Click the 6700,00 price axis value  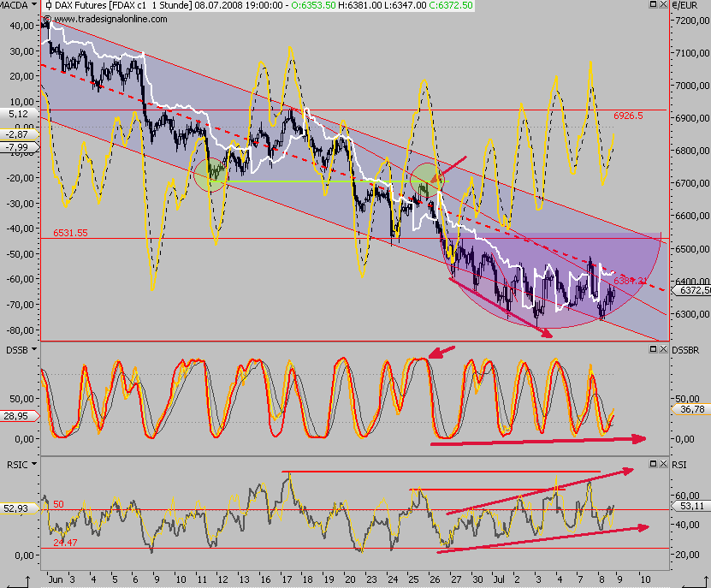692,183
